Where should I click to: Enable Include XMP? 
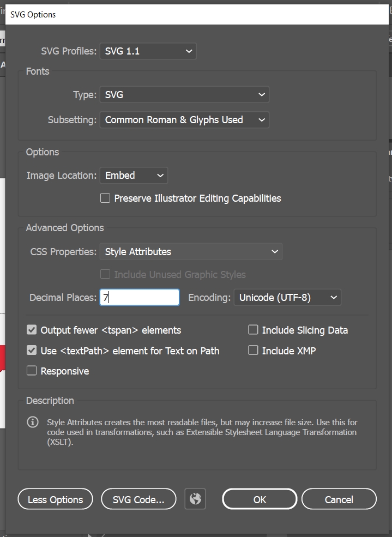tap(253, 350)
